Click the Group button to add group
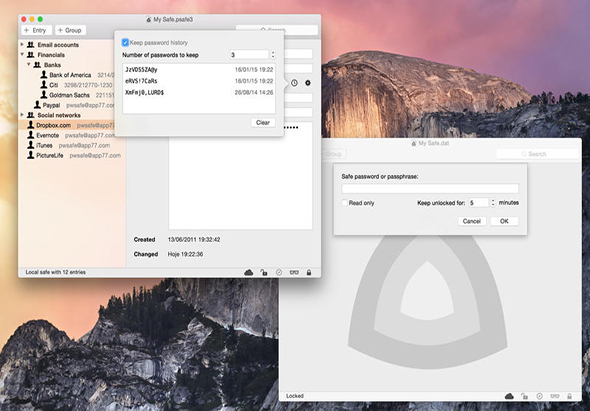The width and height of the screenshot is (590, 411). tap(70, 30)
